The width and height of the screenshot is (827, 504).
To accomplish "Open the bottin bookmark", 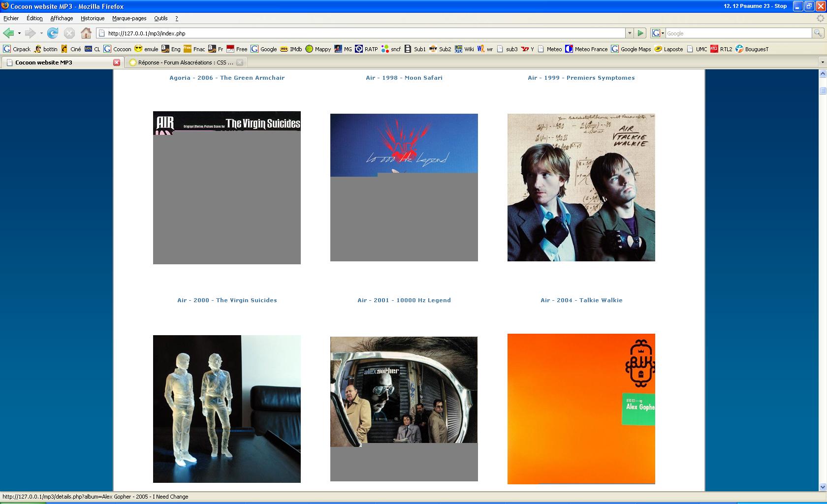I will point(45,49).
